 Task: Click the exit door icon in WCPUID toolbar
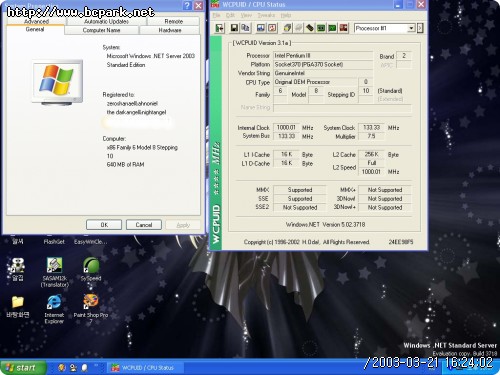[219, 28]
